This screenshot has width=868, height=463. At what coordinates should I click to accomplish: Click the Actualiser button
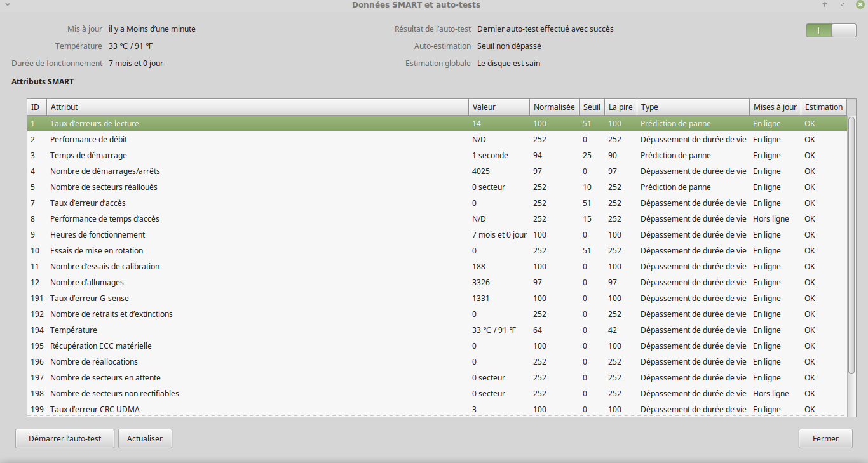145,438
